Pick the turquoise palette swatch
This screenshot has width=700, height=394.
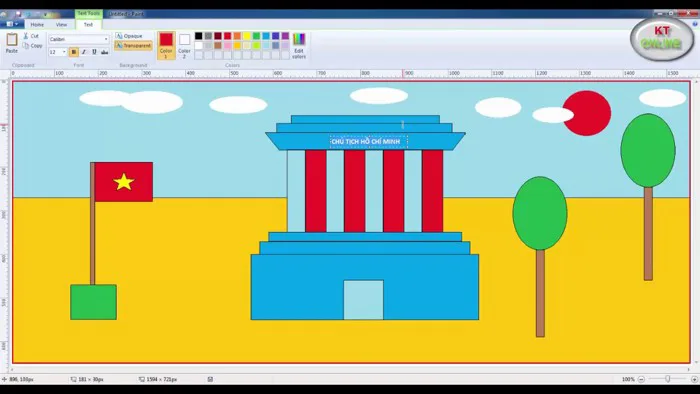click(x=266, y=36)
